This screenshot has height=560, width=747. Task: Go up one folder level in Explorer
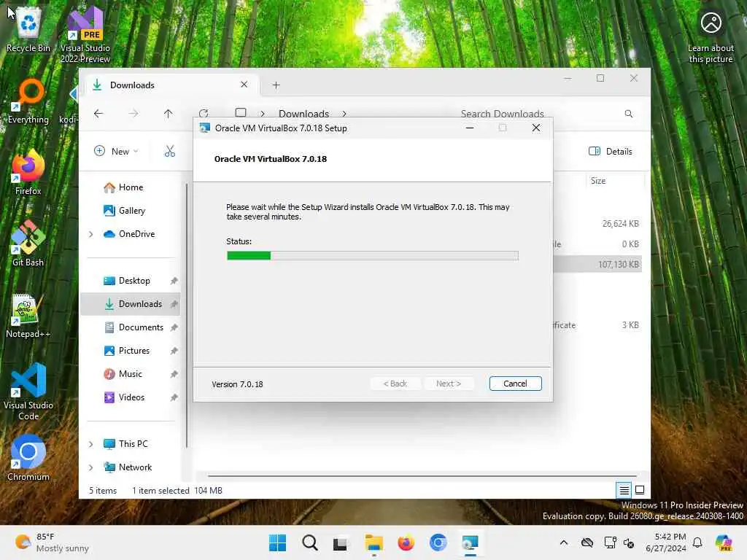tap(169, 113)
